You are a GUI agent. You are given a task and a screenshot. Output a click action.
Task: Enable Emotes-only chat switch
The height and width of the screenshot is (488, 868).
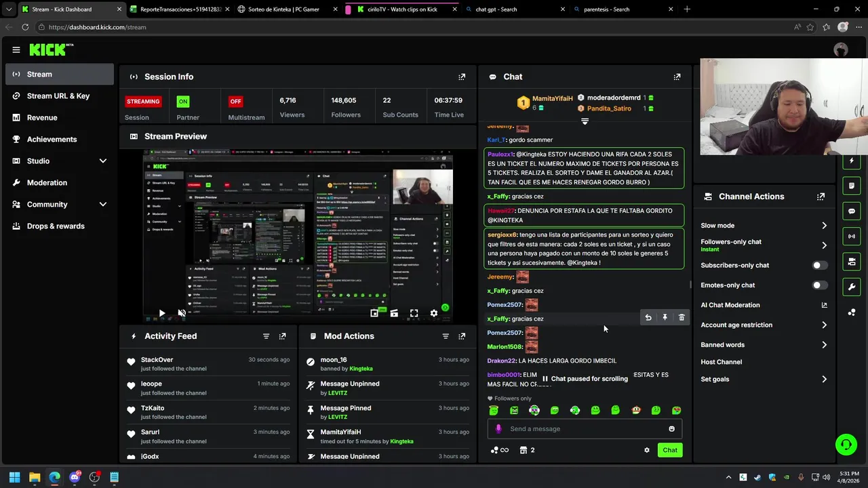(820, 285)
